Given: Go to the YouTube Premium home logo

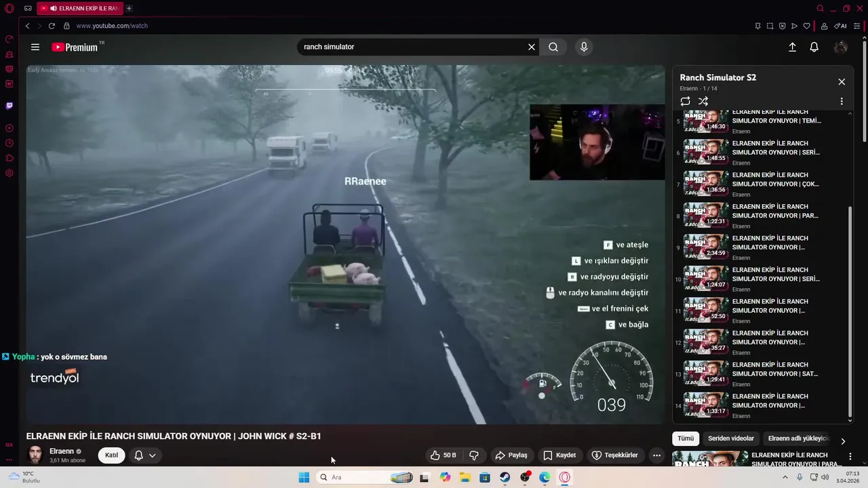Looking at the screenshot, I should tap(75, 47).
